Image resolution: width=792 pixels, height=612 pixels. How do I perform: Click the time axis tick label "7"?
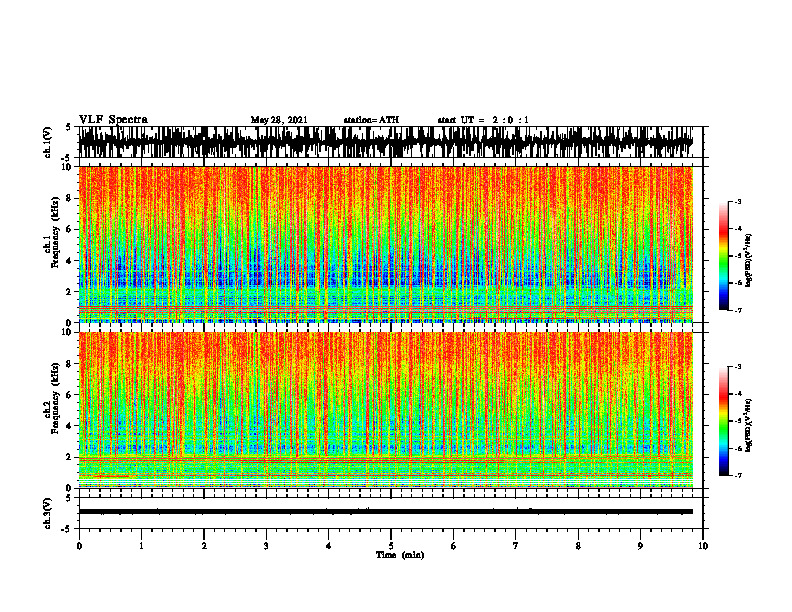pos(516,546)
